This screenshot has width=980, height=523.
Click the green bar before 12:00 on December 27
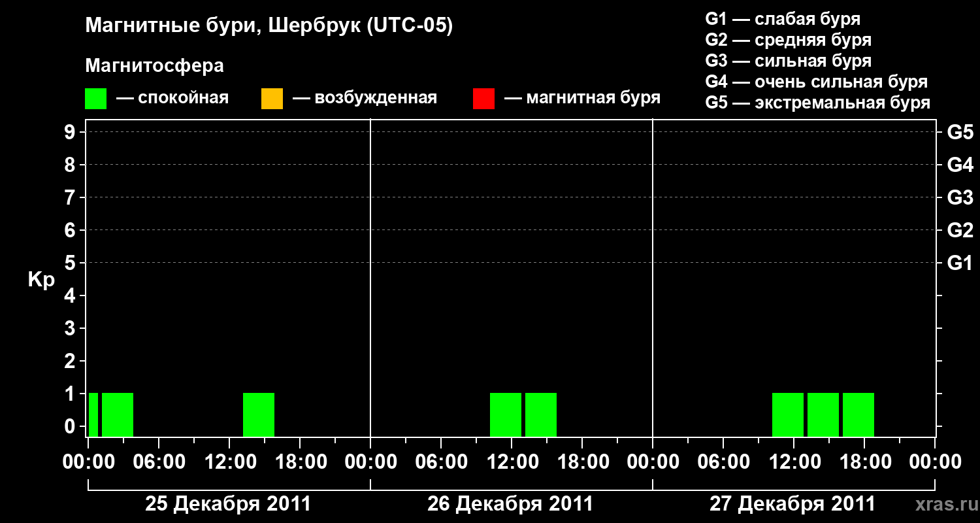(788, 414)
